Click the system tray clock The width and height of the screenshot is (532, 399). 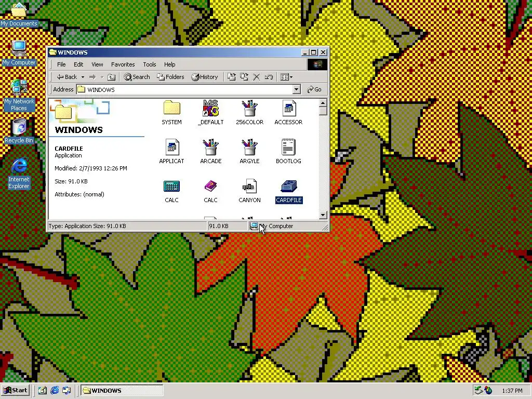512,391
